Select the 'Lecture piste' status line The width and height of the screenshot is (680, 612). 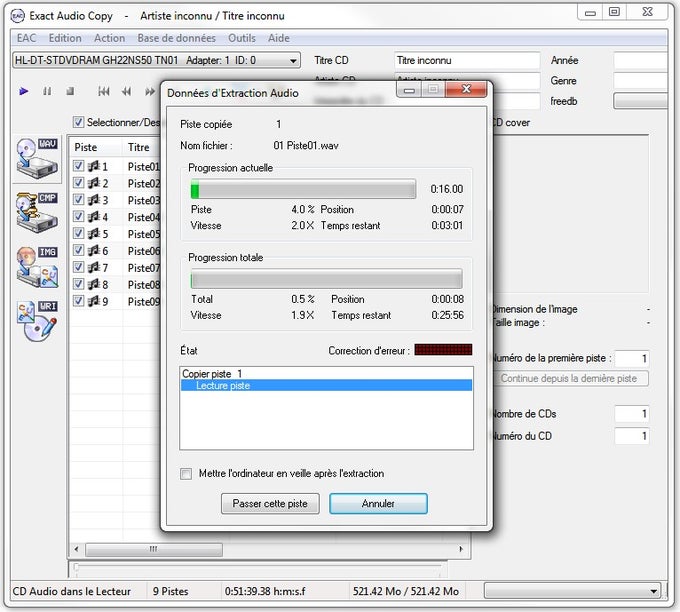[x=326, y=386]
